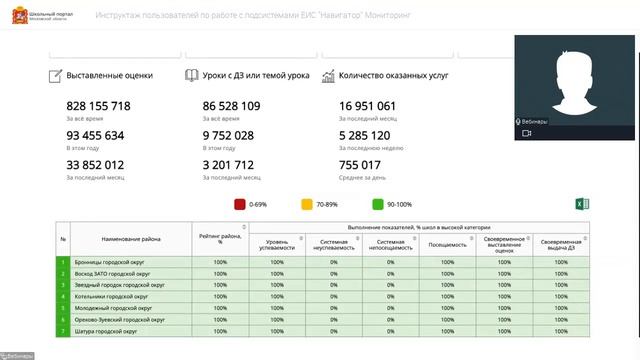Click the webinar title text in header
The height and width of the screenshot is (360, 640).
pos(253,16)
